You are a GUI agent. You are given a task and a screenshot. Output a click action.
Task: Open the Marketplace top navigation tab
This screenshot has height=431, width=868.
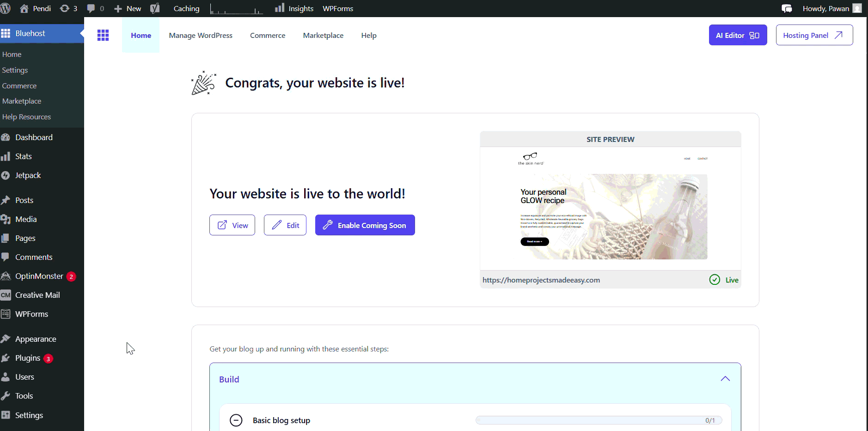pyautogui.click(x=323, y=35)
